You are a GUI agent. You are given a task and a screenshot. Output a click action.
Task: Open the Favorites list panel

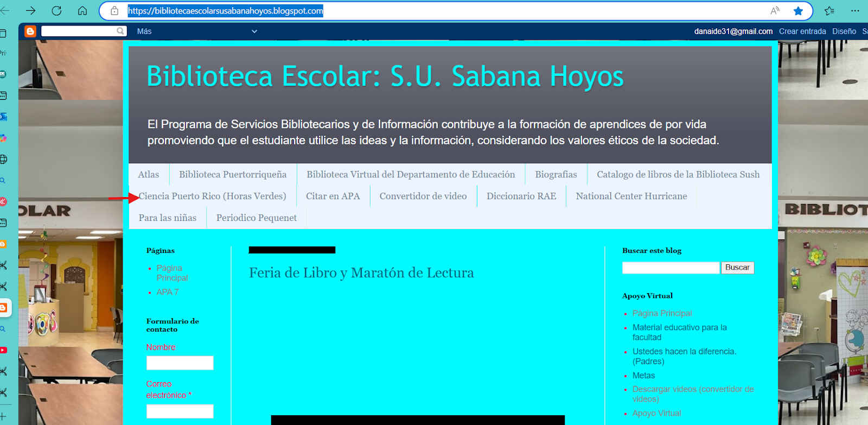829,11
